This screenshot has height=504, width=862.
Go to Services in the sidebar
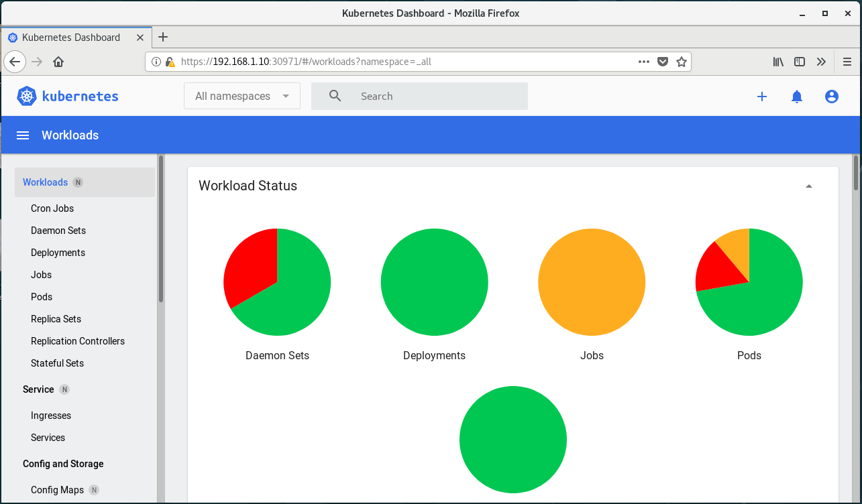(x=48, y=438)
